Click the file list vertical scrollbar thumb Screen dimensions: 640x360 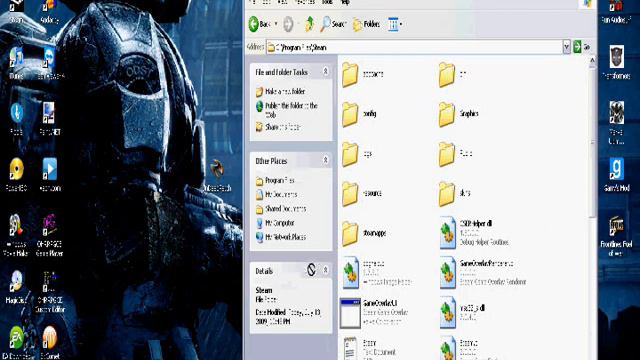pos(592,143)
